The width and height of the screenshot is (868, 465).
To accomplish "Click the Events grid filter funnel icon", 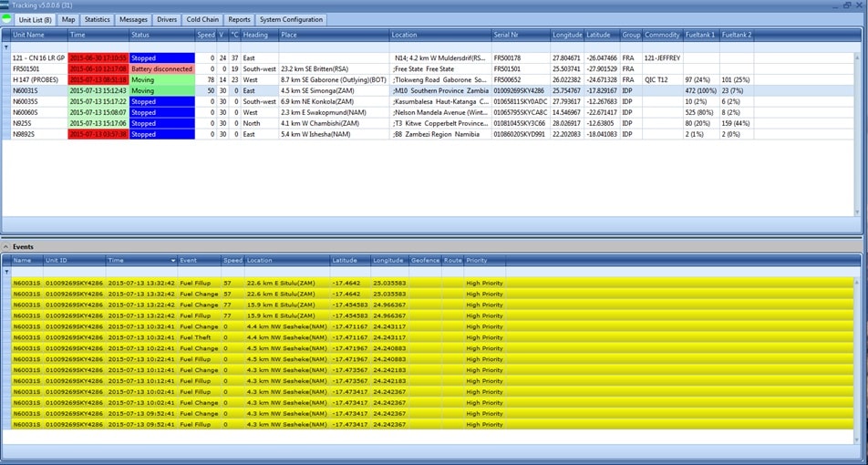I will (x=6, y=272).
